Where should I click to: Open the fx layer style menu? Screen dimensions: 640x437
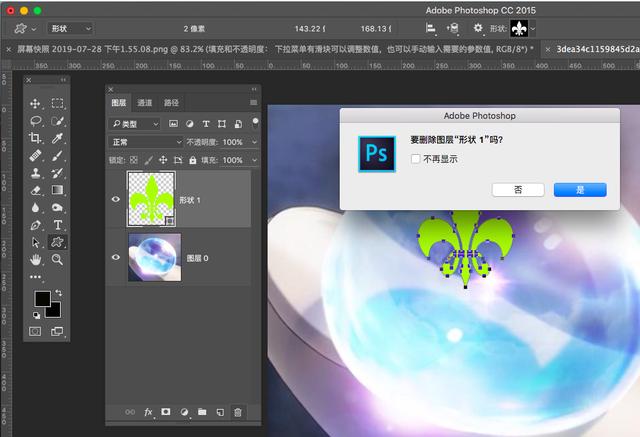click(x=148, y=413)
